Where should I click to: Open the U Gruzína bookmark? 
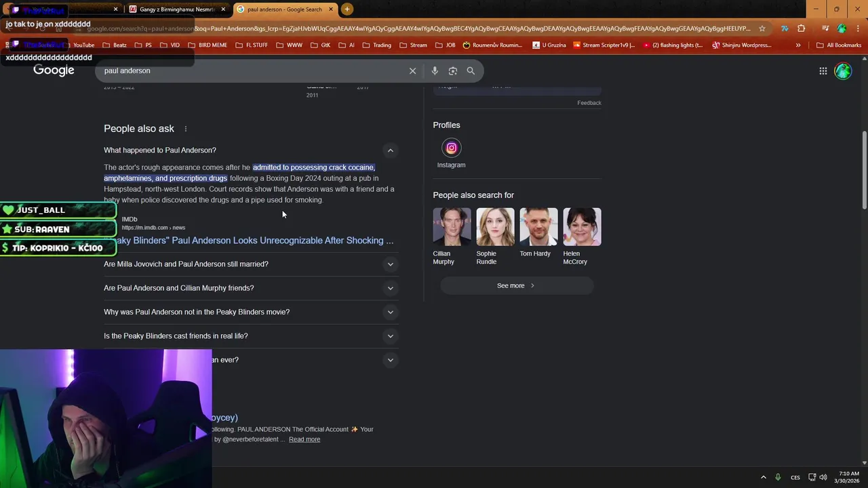(549, 45)
